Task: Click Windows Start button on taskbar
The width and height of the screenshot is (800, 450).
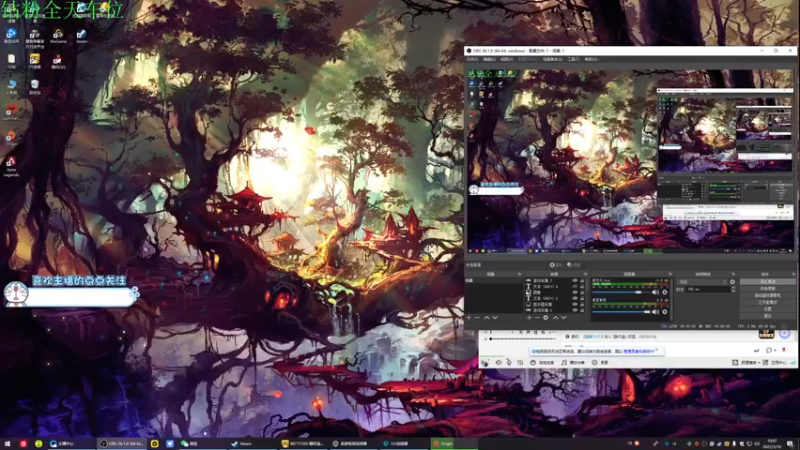Action: [7, 443]
